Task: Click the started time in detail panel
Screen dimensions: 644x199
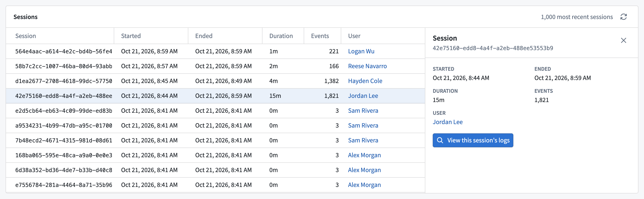Action: [461, 78]
